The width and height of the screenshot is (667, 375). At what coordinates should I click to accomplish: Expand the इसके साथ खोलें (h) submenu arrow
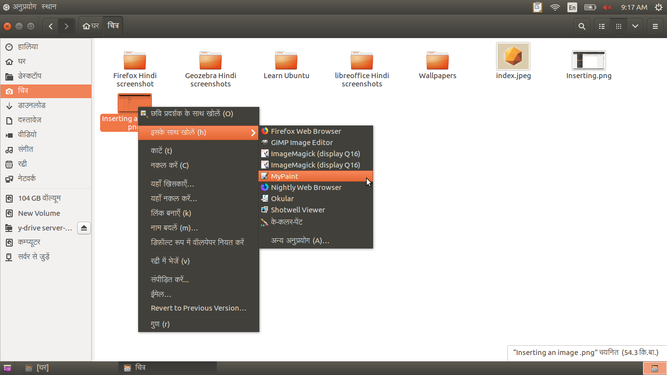pos(253,133)
